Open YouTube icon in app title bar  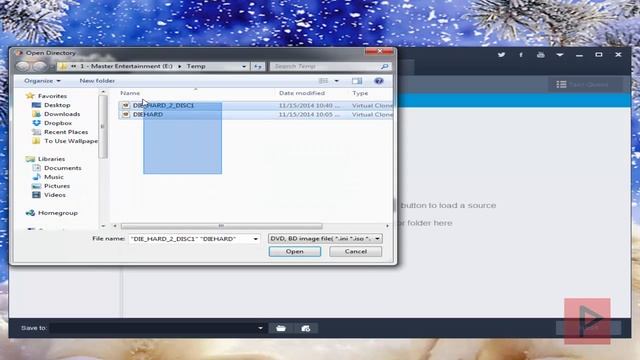click(540, 54)
